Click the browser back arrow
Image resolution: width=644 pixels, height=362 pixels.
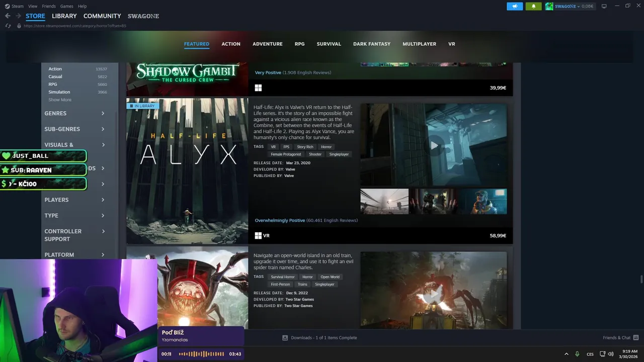click(8, 16)
